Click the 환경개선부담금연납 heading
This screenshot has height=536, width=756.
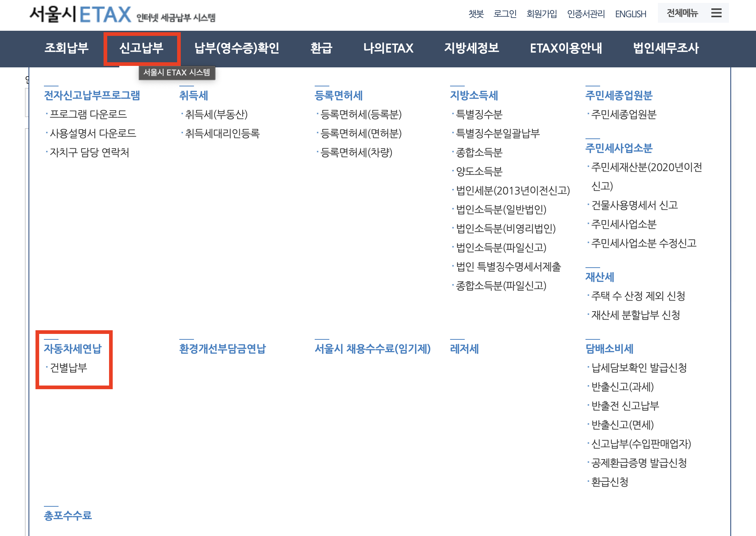point(222,349)
